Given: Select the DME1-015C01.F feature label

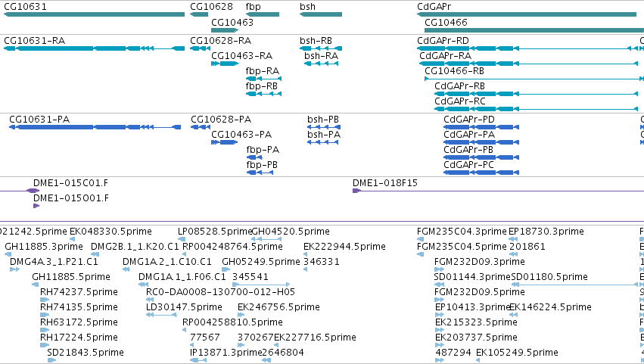Looking at the screenshot, I should point(70,183).
